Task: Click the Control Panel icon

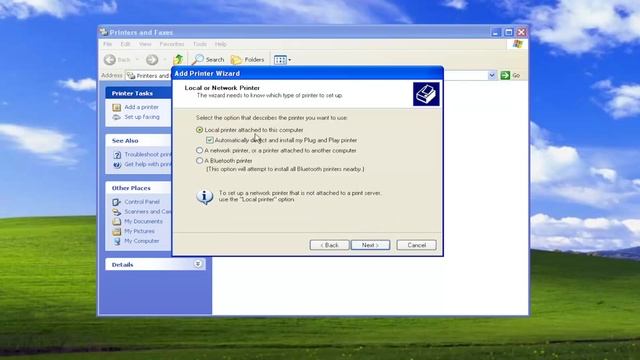Action: tap(117, 202)
